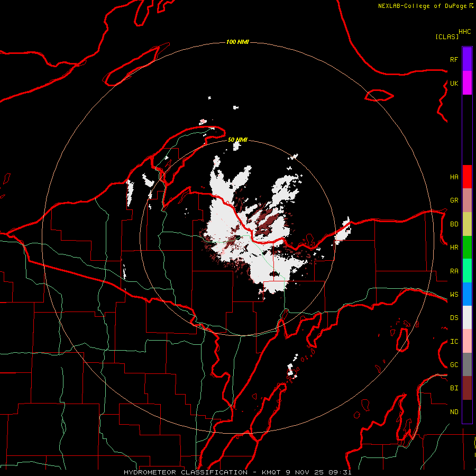The height and width of the screenshot is (476, 476).
Task: Select the GR legend color block
Action: tap(467, 200)
